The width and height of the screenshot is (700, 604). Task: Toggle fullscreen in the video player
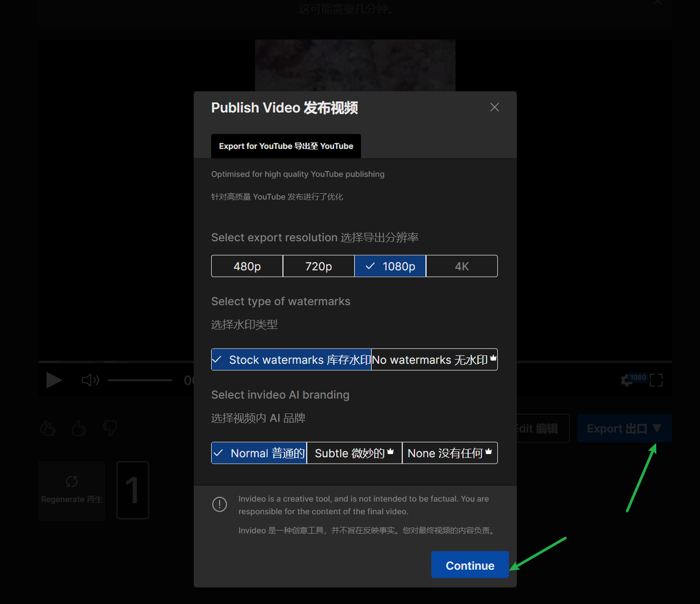pyautogui.click(x=656, y=380)
